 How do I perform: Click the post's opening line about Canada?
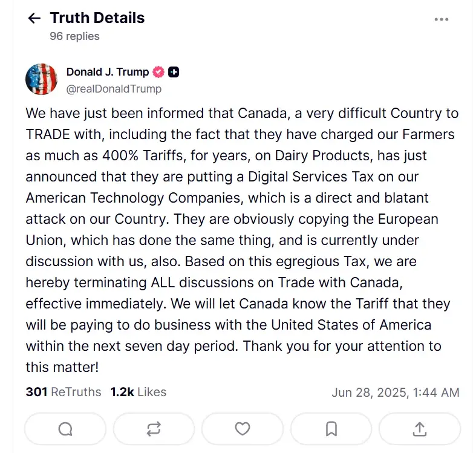point(242,113)
